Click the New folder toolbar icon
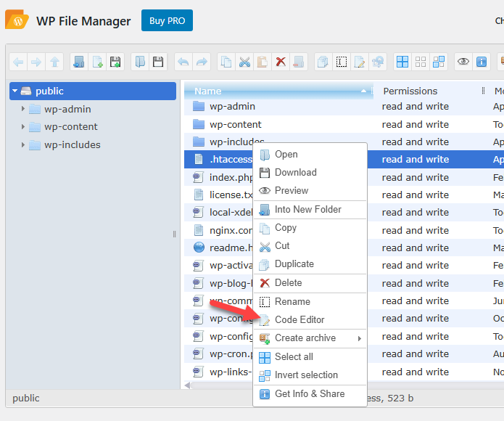Viewport: 504px width, 421px height. pyautogui.click(x=79, y=62)
